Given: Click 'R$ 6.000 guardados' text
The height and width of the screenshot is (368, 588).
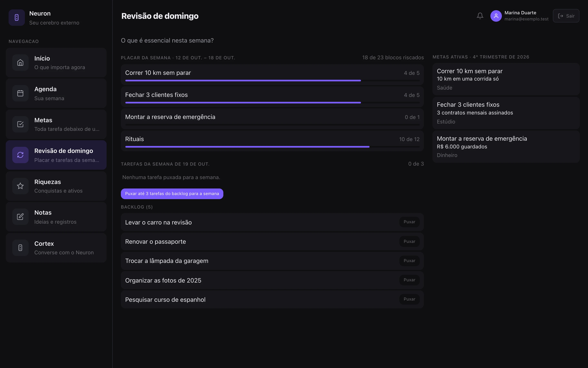Looking at the screenshot, I should pos(462,147).
